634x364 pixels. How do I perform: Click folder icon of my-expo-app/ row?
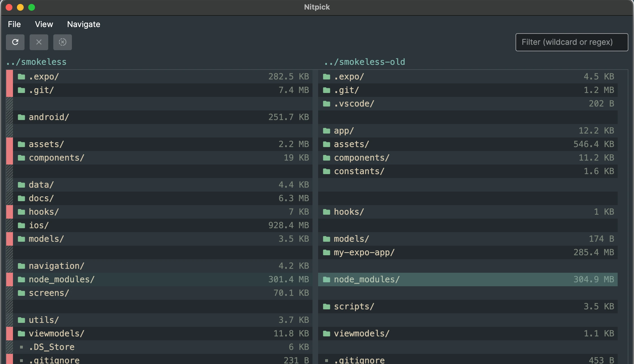click(327, 252)
